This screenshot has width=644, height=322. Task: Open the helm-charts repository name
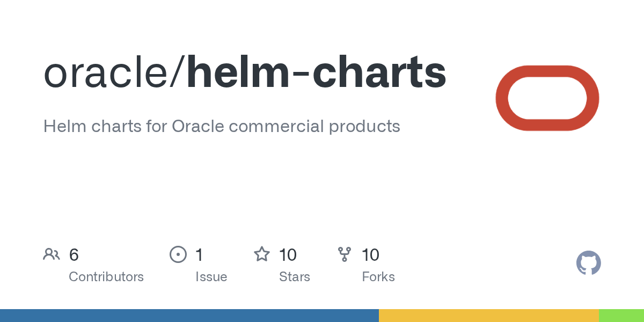click(x=316, y=73)
